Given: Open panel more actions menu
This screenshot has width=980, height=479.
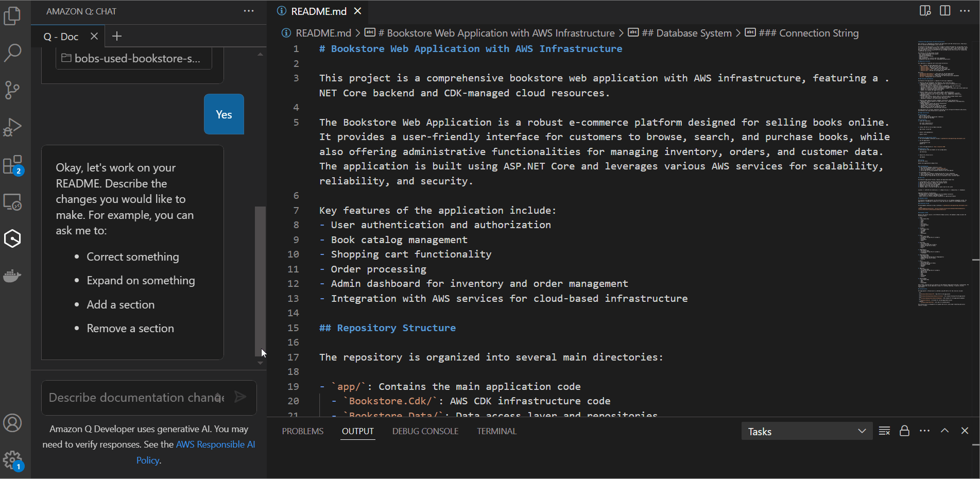Looking at the screenshot, I should click(x=924, y=431).
